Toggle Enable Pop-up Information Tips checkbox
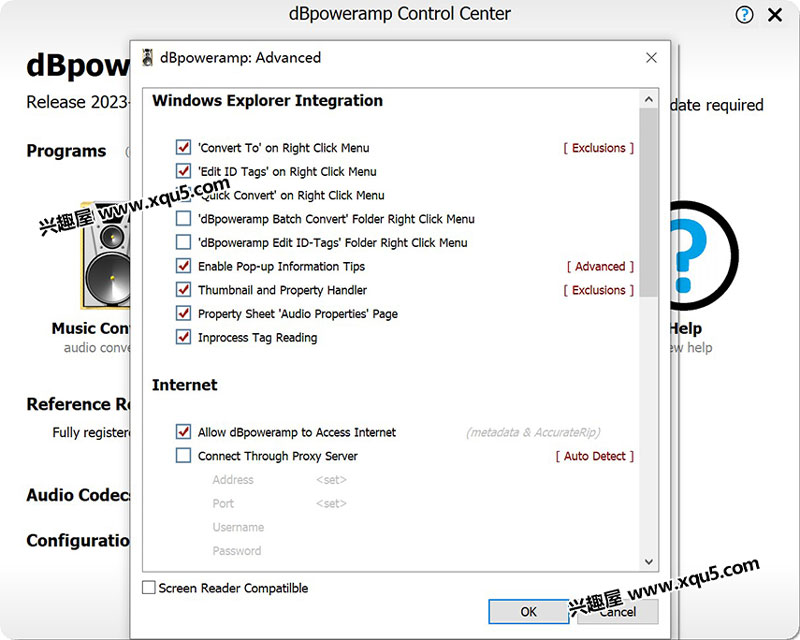This screenshot has height=640, width=800. [x=183, y=266]
